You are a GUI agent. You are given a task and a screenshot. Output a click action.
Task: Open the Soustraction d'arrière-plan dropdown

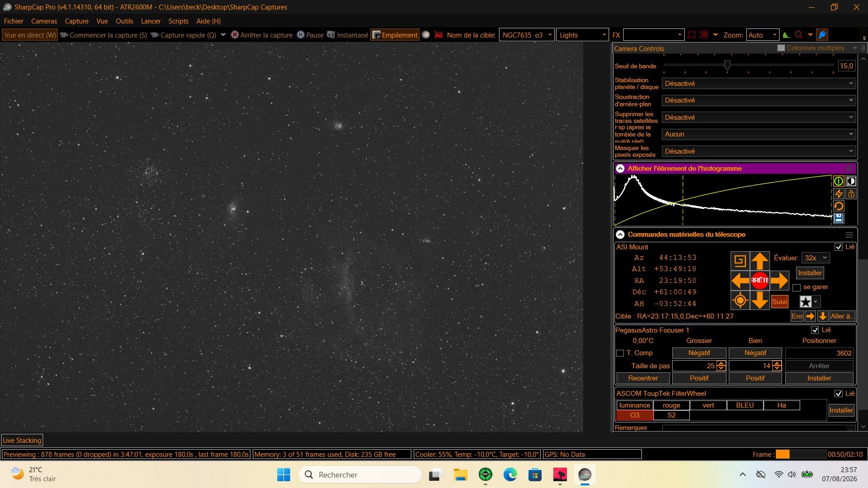point(759,100)
